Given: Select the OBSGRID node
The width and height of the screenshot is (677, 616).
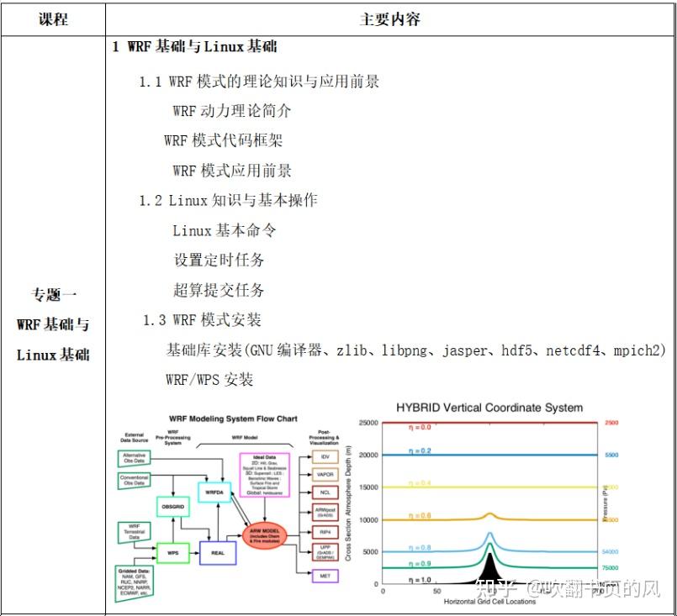Looking at the screenshot, I should pos(173,506).
